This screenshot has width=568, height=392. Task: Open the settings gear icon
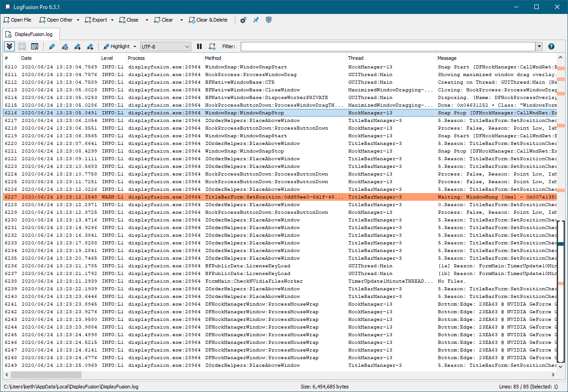243,20
